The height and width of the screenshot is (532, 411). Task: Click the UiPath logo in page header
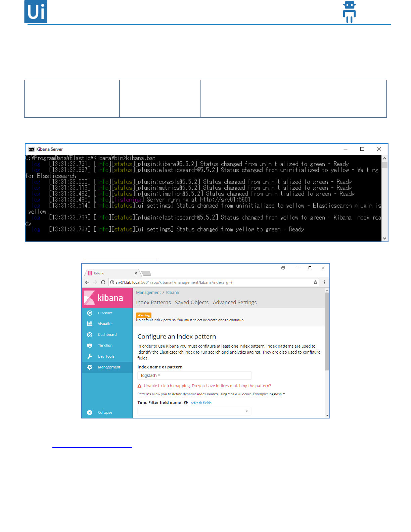[x=36, y=12]
